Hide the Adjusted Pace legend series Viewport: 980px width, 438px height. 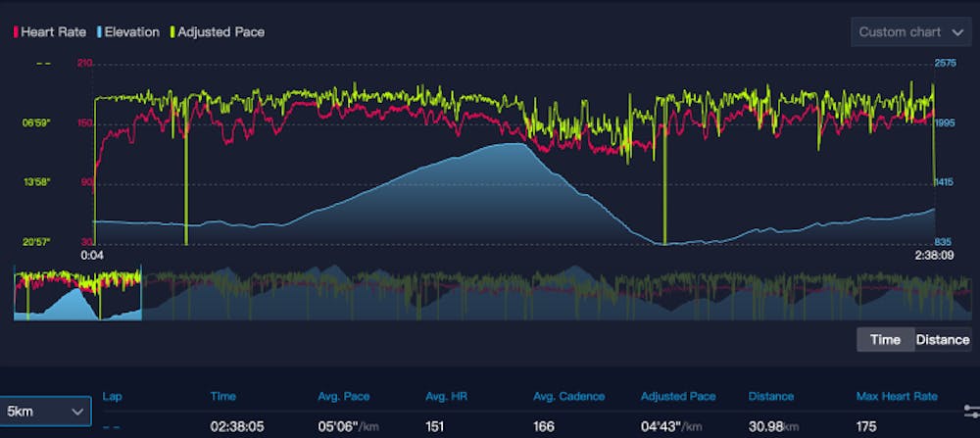220,32
